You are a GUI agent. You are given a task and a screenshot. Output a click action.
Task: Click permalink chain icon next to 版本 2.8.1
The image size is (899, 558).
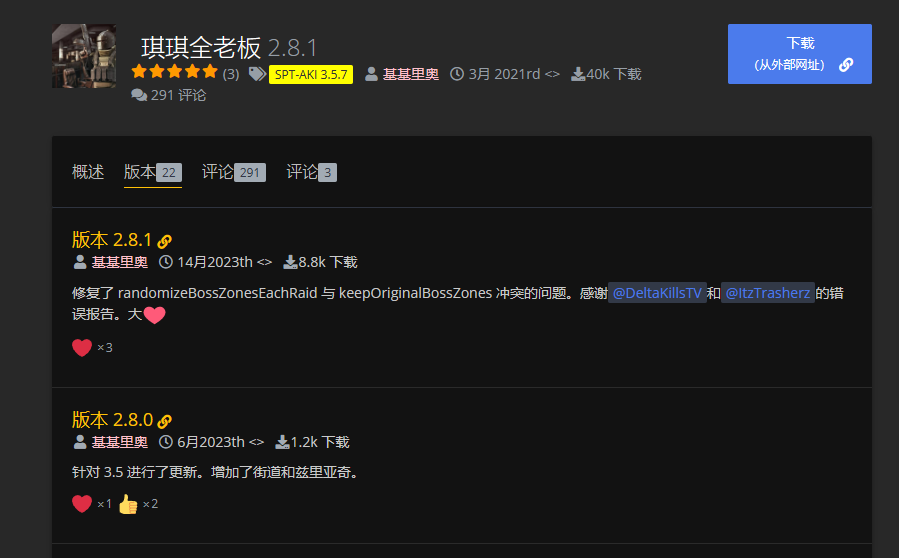165,241
